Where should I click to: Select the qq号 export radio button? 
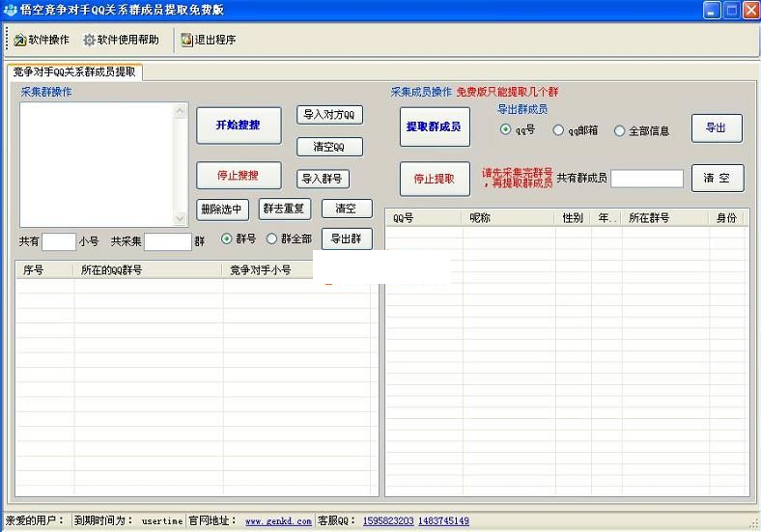506,130
